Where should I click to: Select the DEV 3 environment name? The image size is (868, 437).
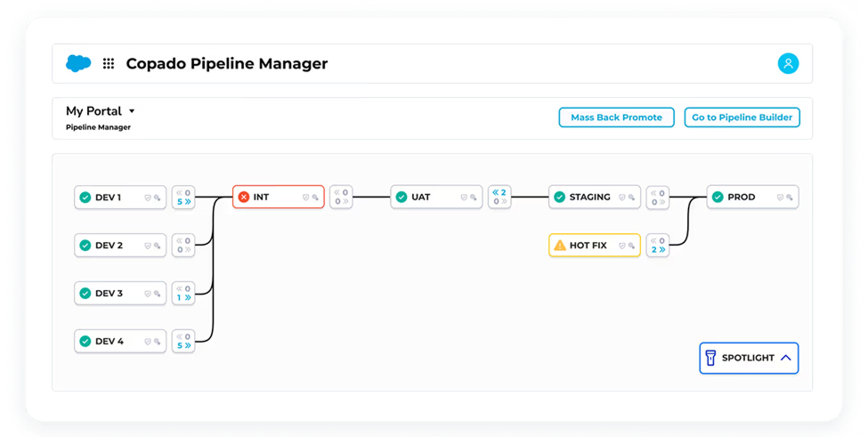click(109, 294)
